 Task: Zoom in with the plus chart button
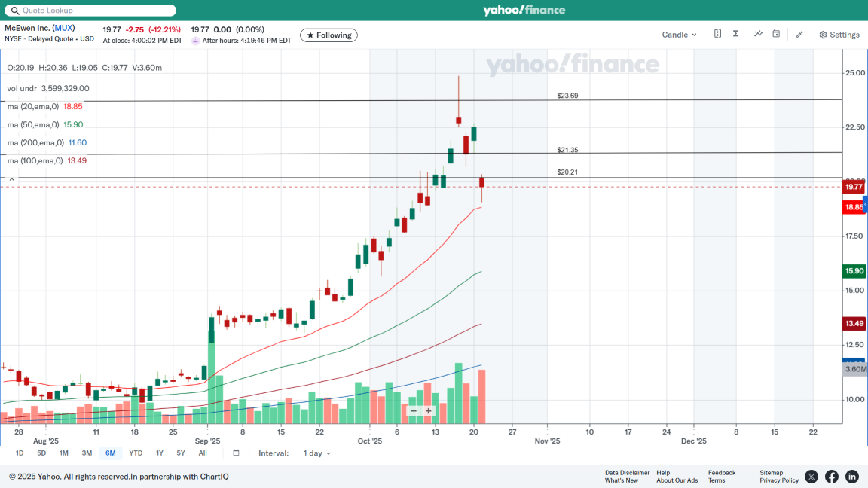tap(429, 411)
